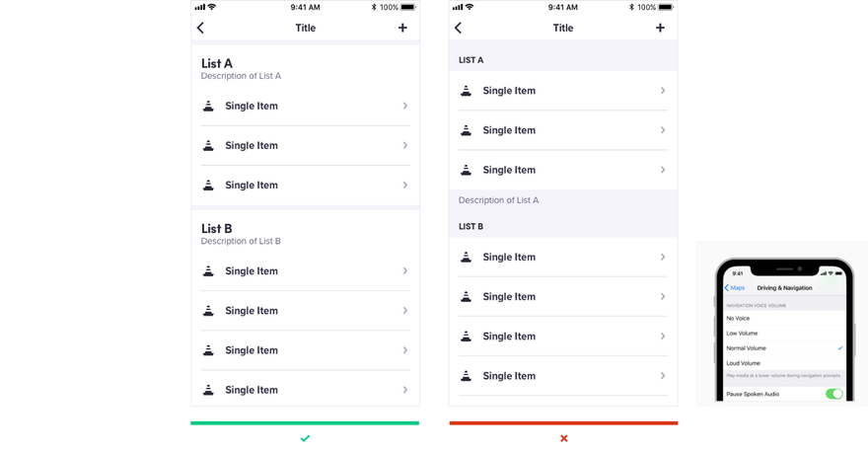This screenshot has height=452, width=868.
Task: Click the red bar below the right mockup
Action: tap(563, 423)
